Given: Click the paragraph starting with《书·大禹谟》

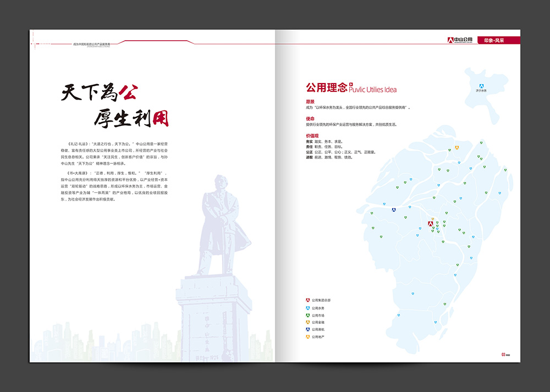Looking at the screenshot, I should pos(114,186).
